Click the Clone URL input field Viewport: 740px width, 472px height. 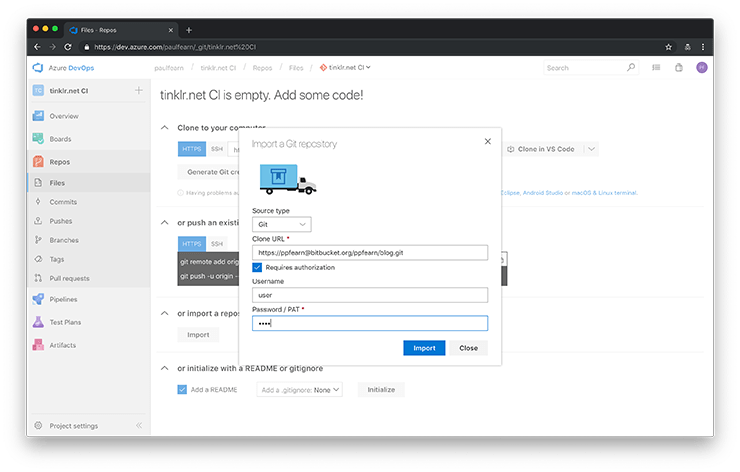tap(370, 253)
